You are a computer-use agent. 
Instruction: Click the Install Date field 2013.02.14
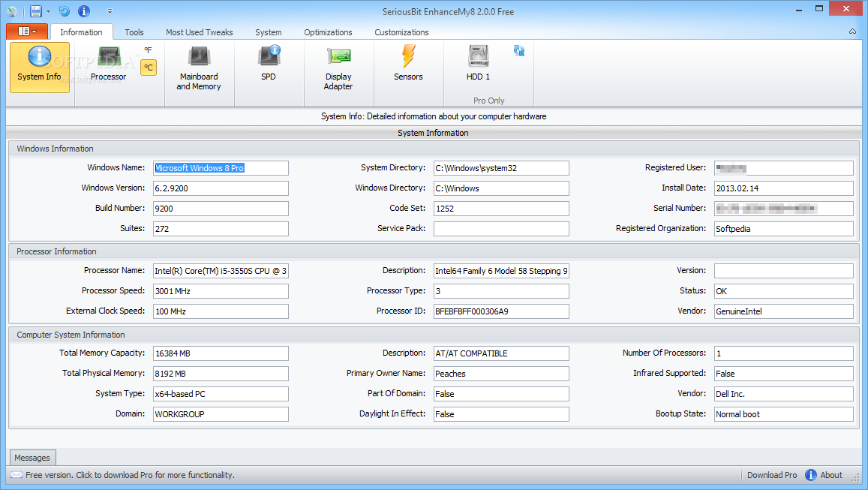[784, 188]
